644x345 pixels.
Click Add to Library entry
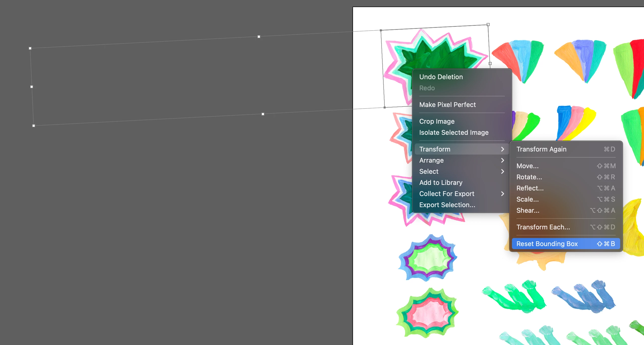tap(441, 183)
